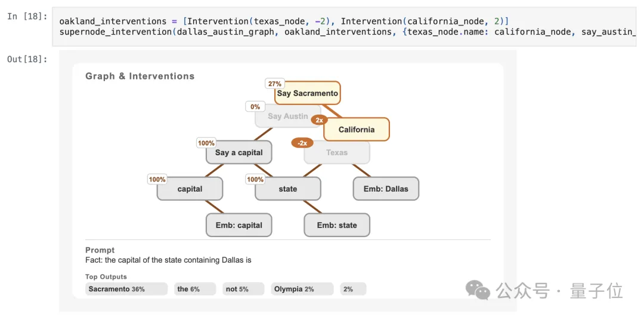This screenshot has height=317, width=644.
Task: Click the 2x intervention badge
Action: coord(319,120)
